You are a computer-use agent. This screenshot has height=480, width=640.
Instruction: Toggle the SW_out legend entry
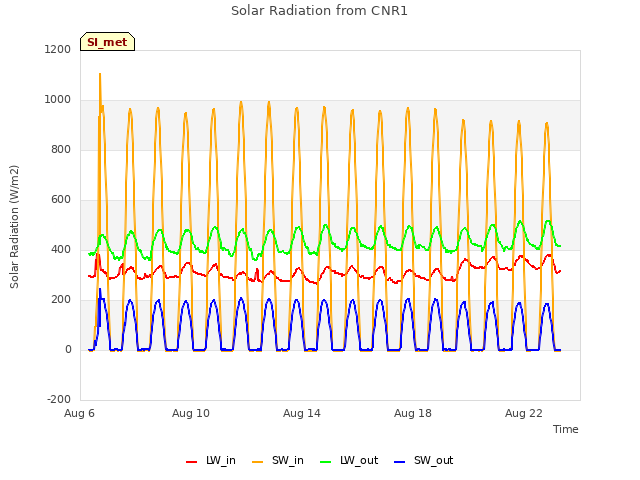[424, 461]
